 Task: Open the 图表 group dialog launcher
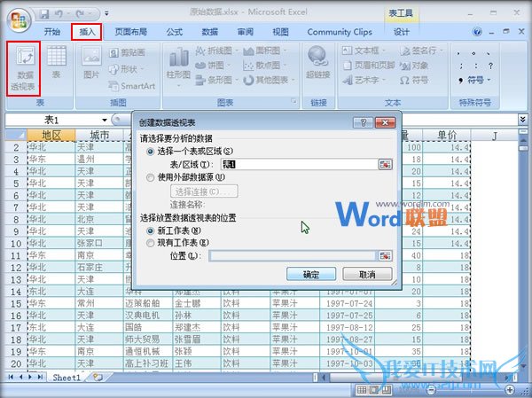[x=293, y=101]
